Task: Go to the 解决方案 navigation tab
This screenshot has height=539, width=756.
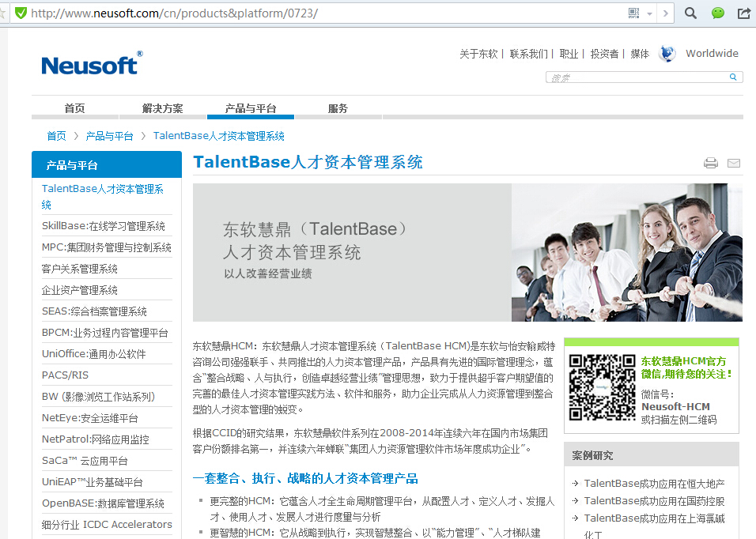Action: click(x=162, y=108)
